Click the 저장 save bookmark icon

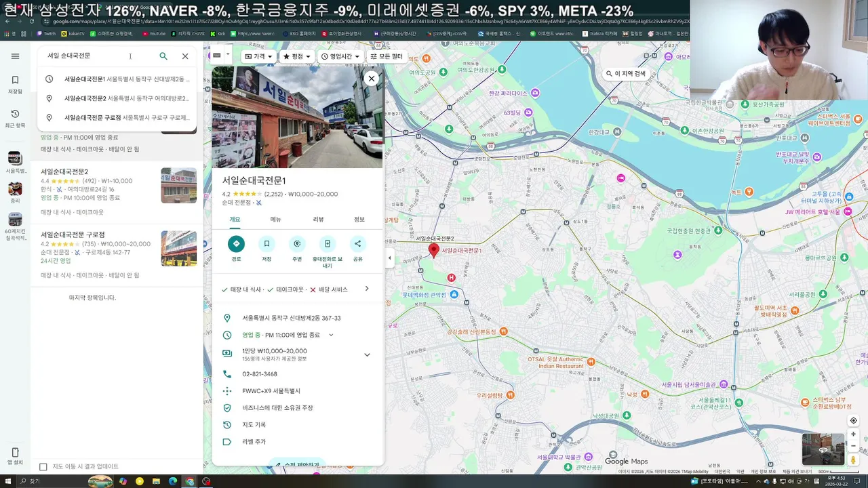click(267, 244)
